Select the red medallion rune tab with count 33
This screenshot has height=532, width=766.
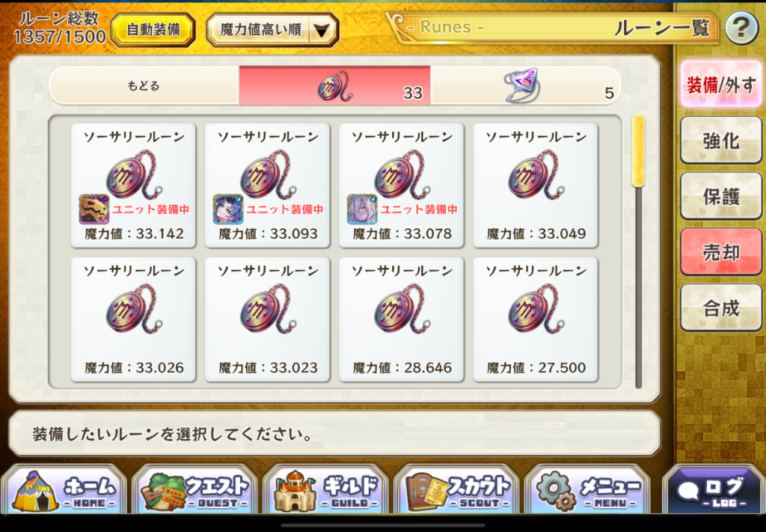(x=334, y=85)
